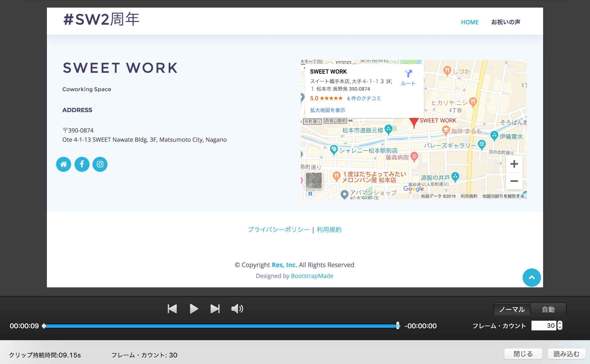Click the 00:00:09 elapsed time
The width and height of the screenshot is (590, 364).
[x=24, y=326]
